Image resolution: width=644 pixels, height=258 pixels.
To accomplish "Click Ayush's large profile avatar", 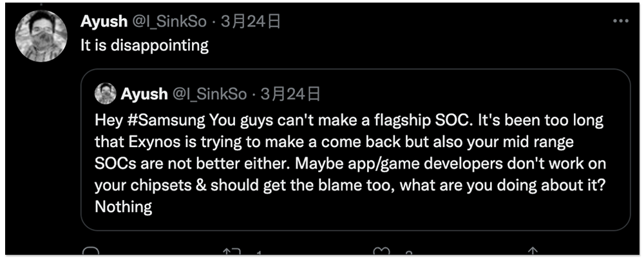I will [x=41, y=37].
